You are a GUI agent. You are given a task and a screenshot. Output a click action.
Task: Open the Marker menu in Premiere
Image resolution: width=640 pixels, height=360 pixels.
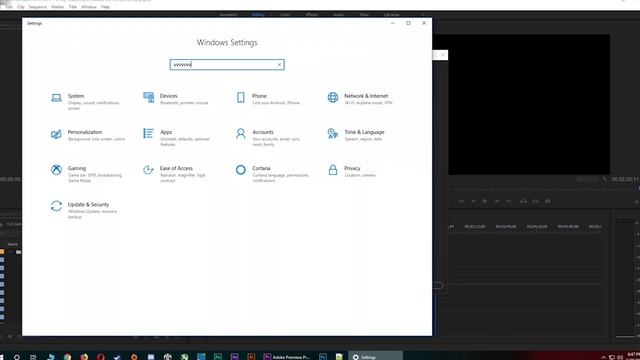tap(58, 7)
